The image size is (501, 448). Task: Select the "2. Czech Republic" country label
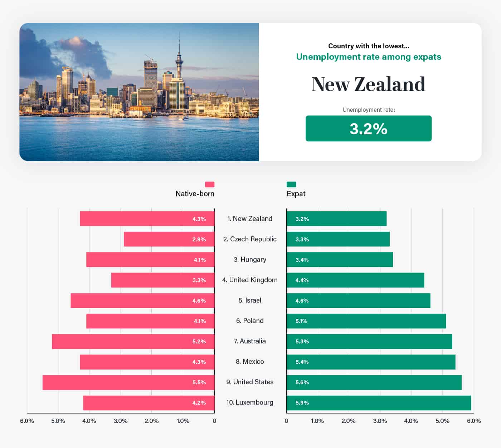[250, 239]
